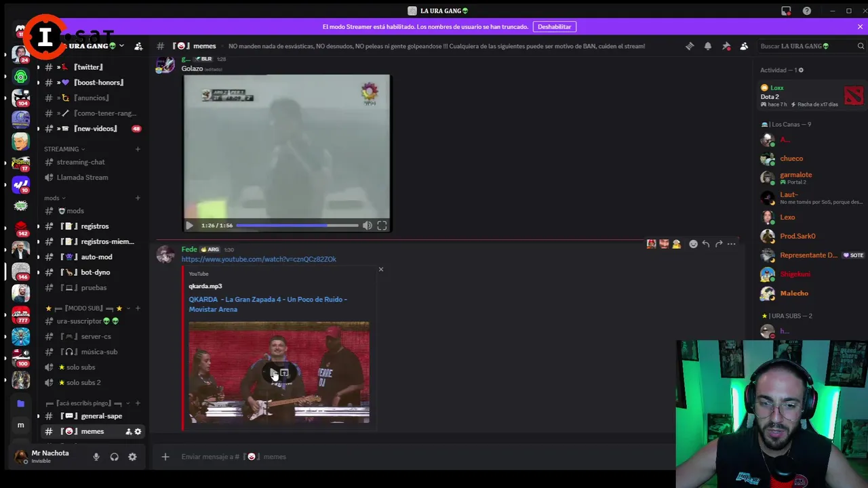Open Activity settings gear icon
This screenshot has width=868, height=488.
point(801,70)
